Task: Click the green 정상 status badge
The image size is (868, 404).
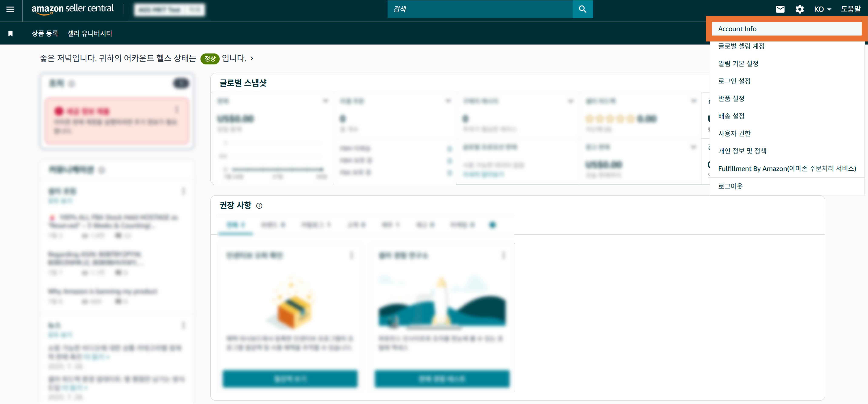Action: [x=210, y=59]
